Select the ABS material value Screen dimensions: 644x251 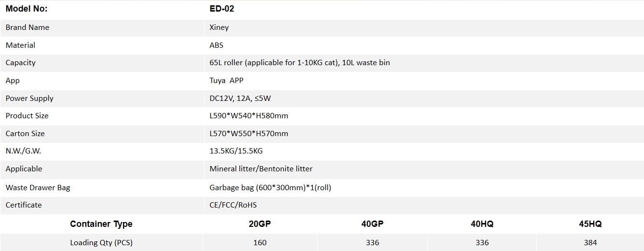[216, 45]
